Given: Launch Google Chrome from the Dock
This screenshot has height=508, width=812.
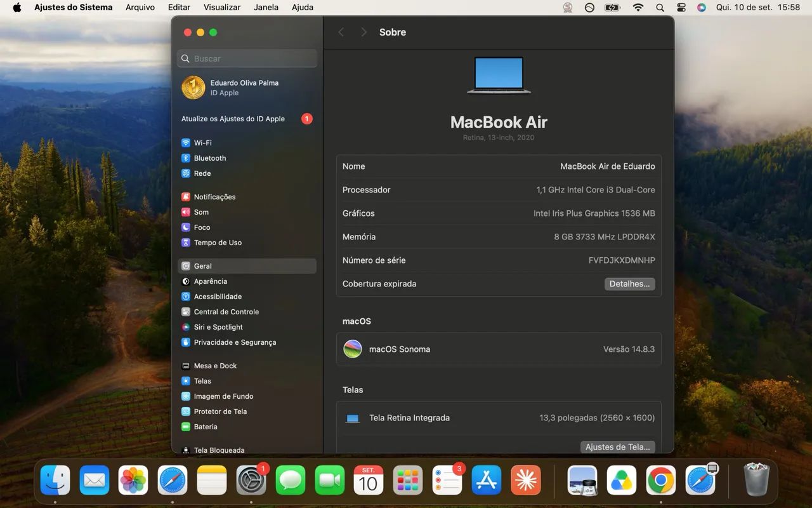Looking at the screenshot, I should [661, 480].
